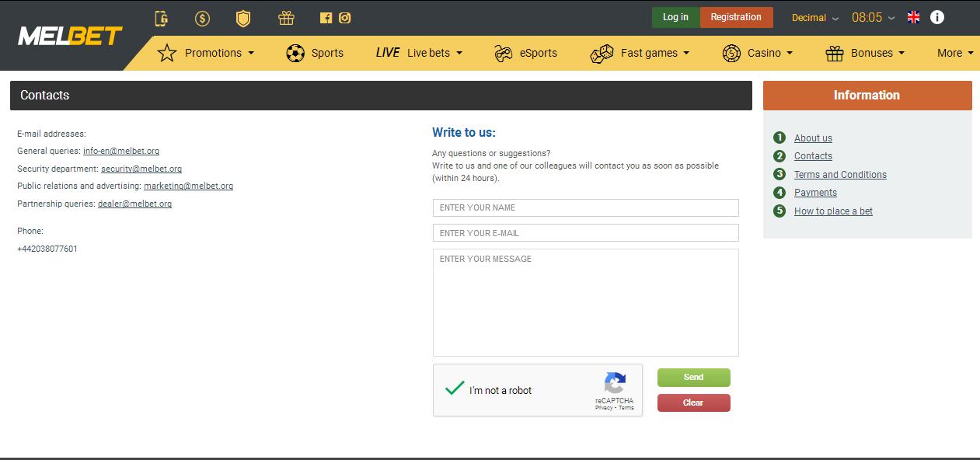
Task: Expand the Casino dropdown arrow
Action: [790, 54]
